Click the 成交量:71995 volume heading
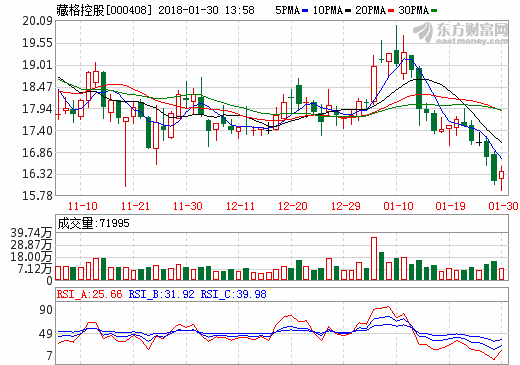This screenshot has width=520, height=365. [93, 223]
